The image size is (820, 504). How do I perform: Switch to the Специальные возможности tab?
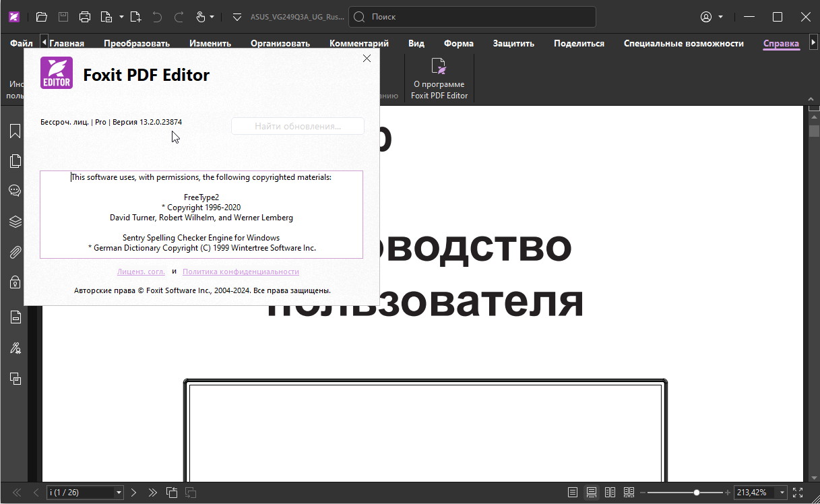coord(684,43)
